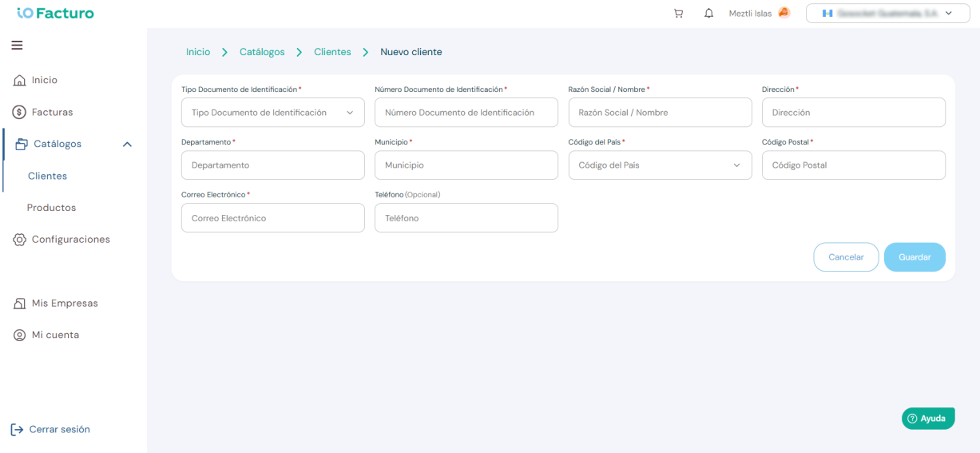Click the shopping cart icon
Image resolution: width=980 pixels, height=453 pixels.
pos(679,14)
